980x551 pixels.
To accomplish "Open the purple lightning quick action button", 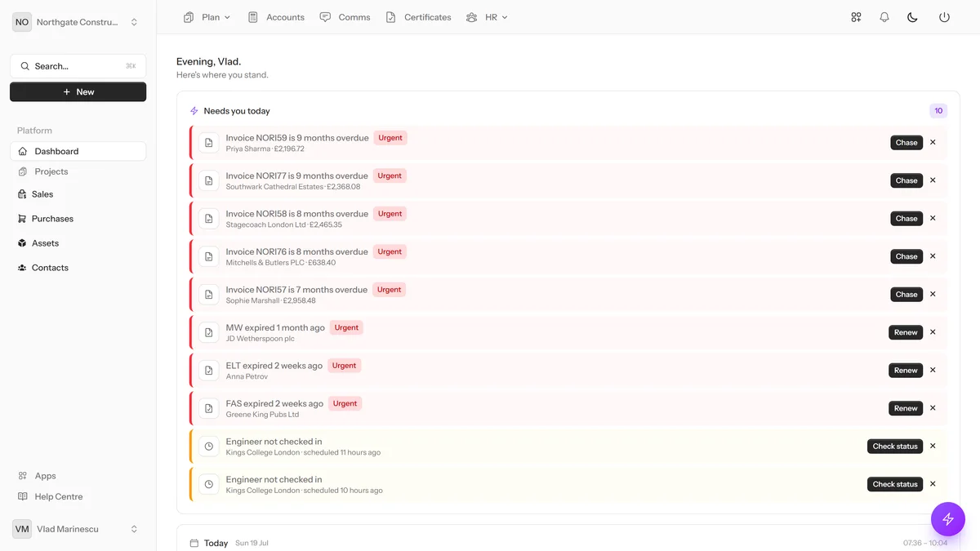I will pos(948,519).
